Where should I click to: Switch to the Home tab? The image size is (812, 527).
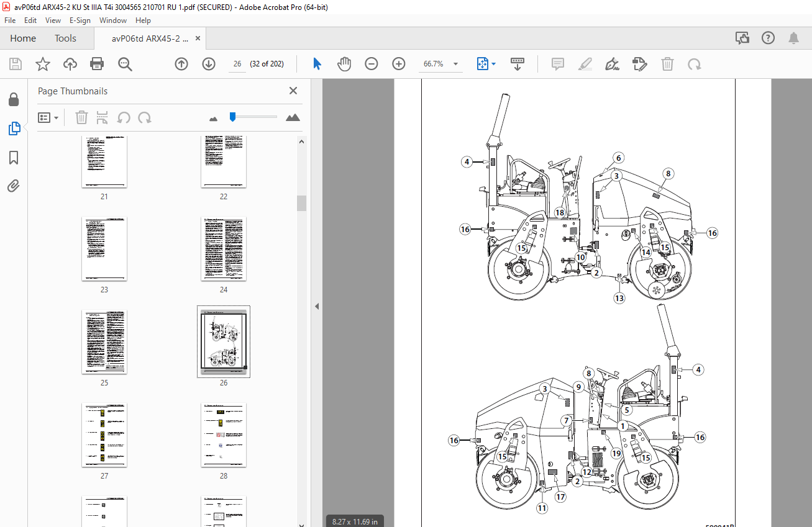(23, 38)
